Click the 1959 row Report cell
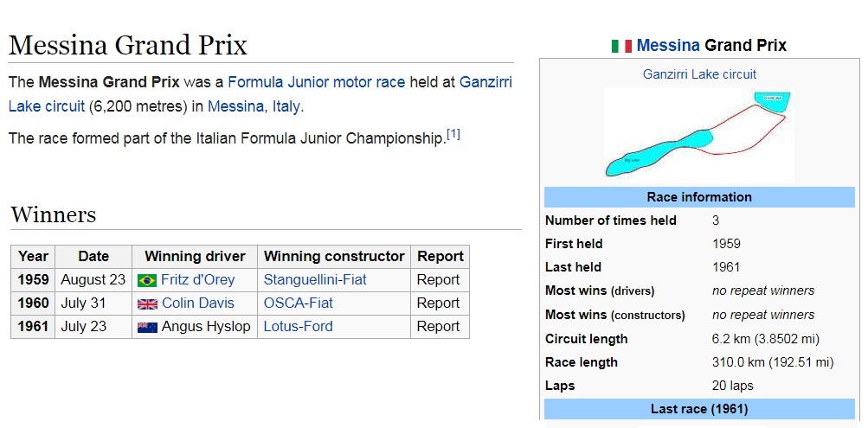868x428 pixels. (x=438, y=280)
